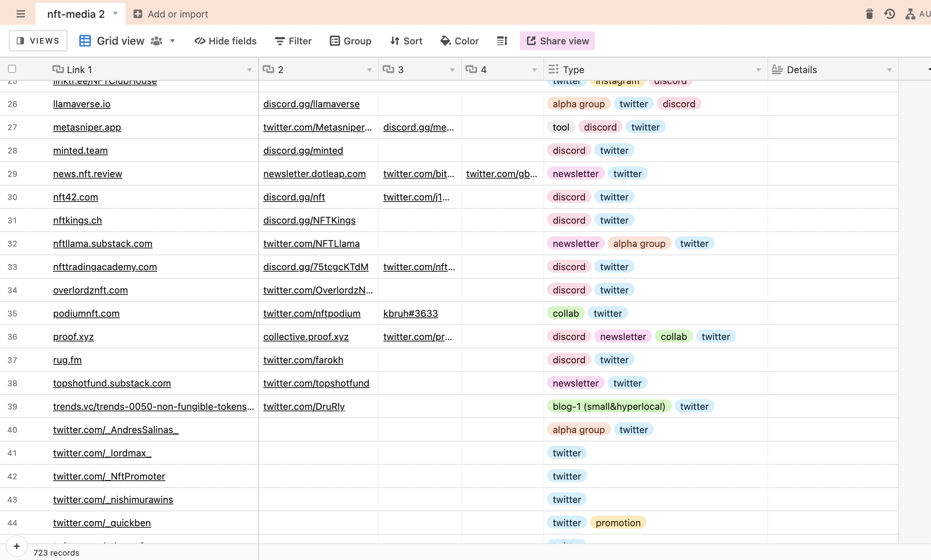
Task: Open Link 1 column dropdown
Action: click(x=249, y=70)
